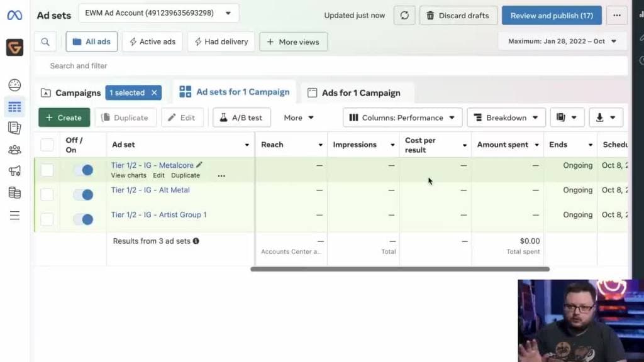Expand the More actions dropdown
Image resolution: width=644 pixels, height=362 pixels.
[299, 118]
